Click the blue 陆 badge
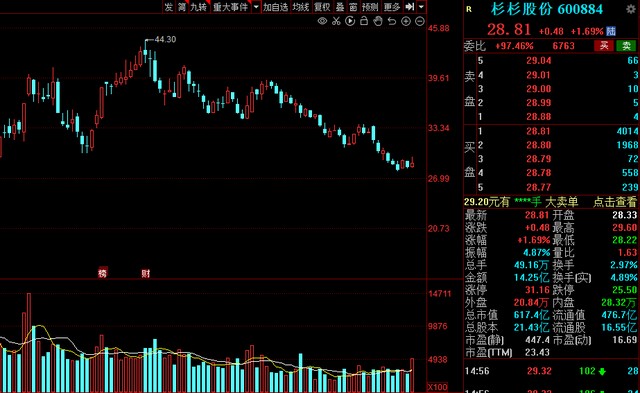Image resolution: width=640 pixels, height=393 pixels. tap(611, 31)
